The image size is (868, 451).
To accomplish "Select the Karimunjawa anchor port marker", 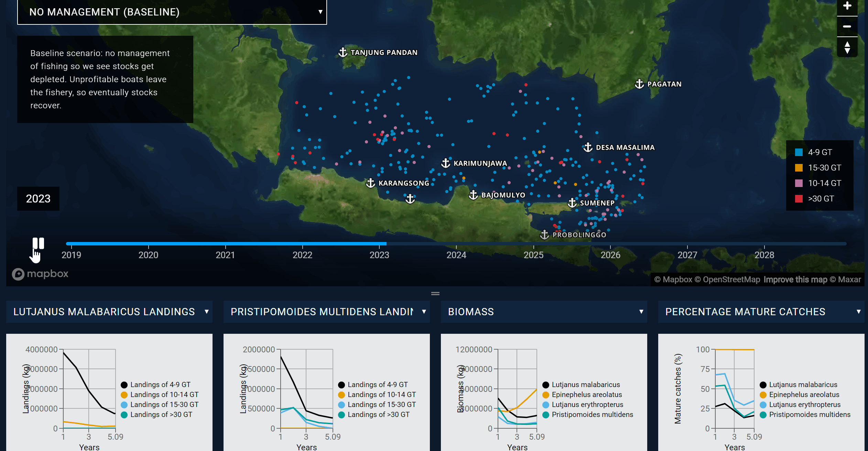I will [445, 163].
